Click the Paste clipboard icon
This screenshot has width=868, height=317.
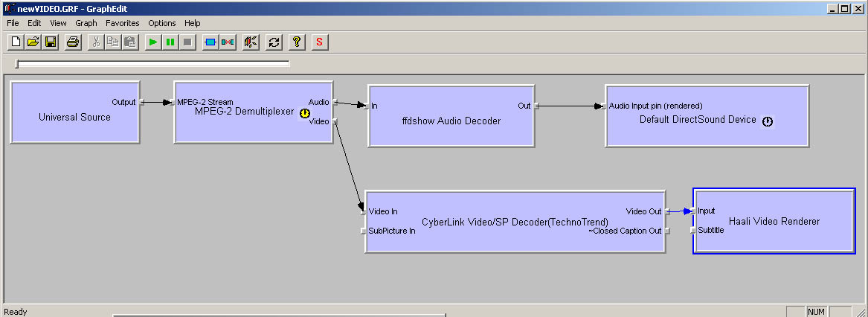click(130, 42)
